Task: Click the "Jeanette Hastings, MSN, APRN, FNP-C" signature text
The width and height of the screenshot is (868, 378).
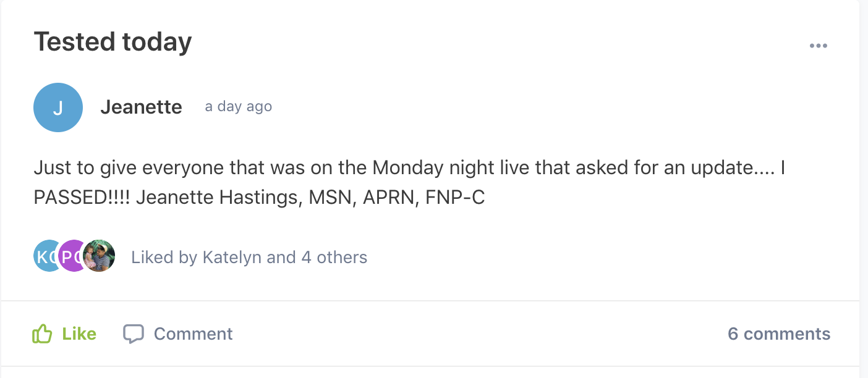Action: tap(310, 198)
